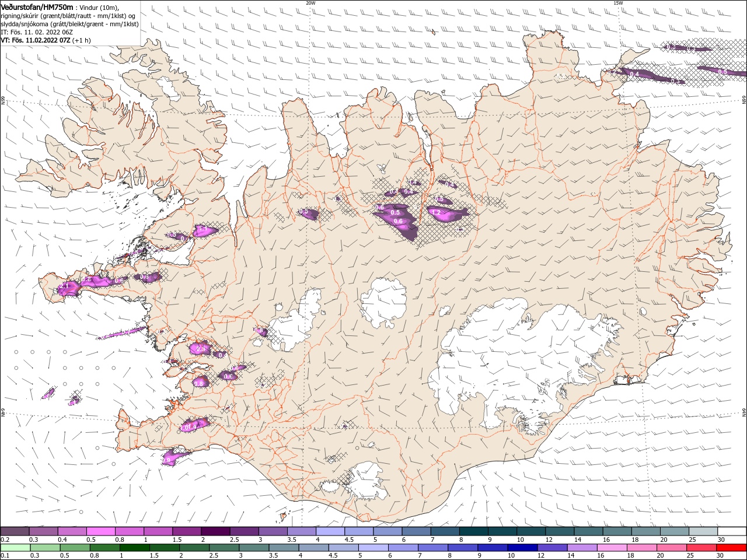This screenshot has width=747, height=560.
Task: Click the 15W longitude label
Action: click(618, 3)
